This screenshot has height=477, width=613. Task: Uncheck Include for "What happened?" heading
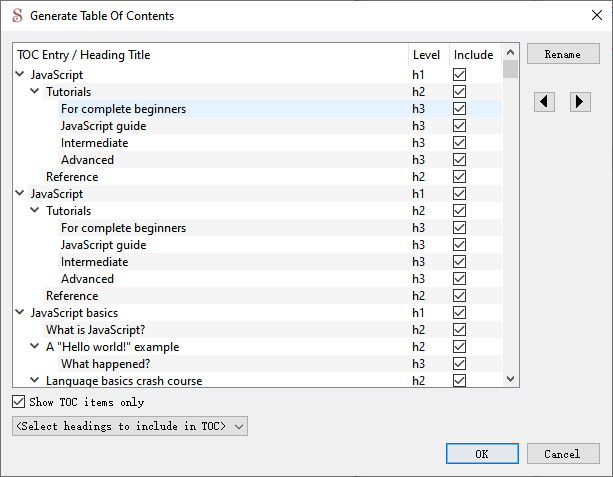point(459,364)
